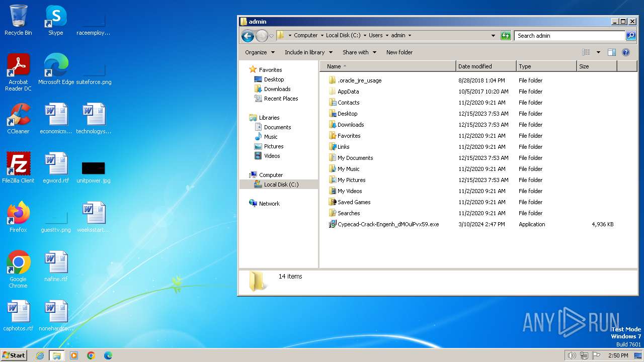
Task: Select Cypecad-Crack-Engenh_dMOulPvx59.exe file
Action: [388, 224]
